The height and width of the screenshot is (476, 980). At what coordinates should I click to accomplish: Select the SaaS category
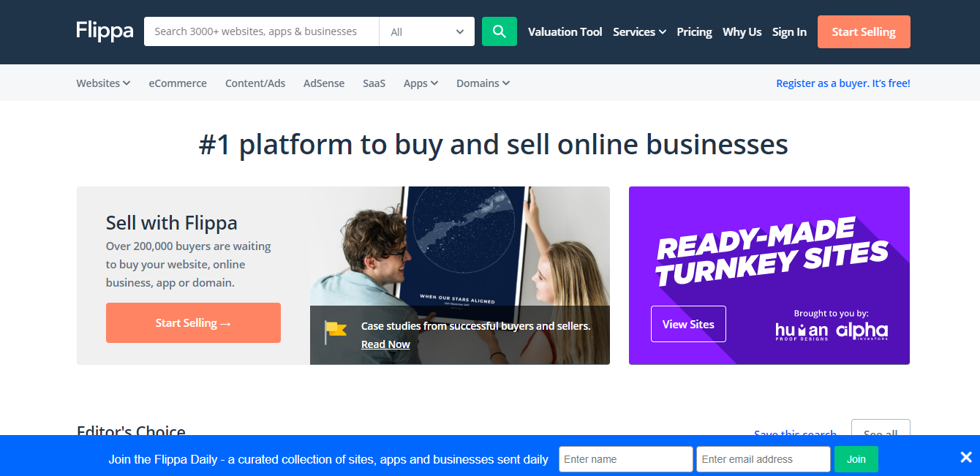pos(374,83)
